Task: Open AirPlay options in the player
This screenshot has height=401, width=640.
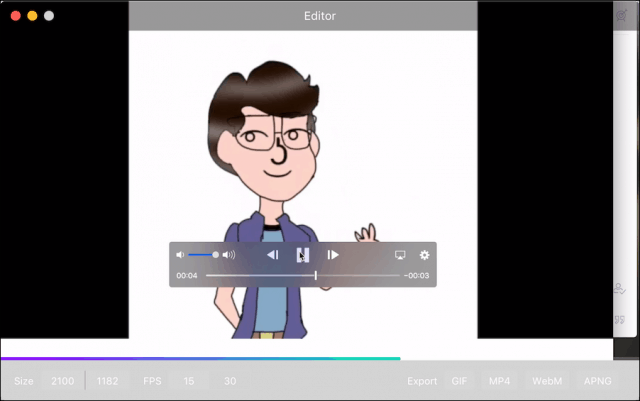Action: [x=400, y=255]
